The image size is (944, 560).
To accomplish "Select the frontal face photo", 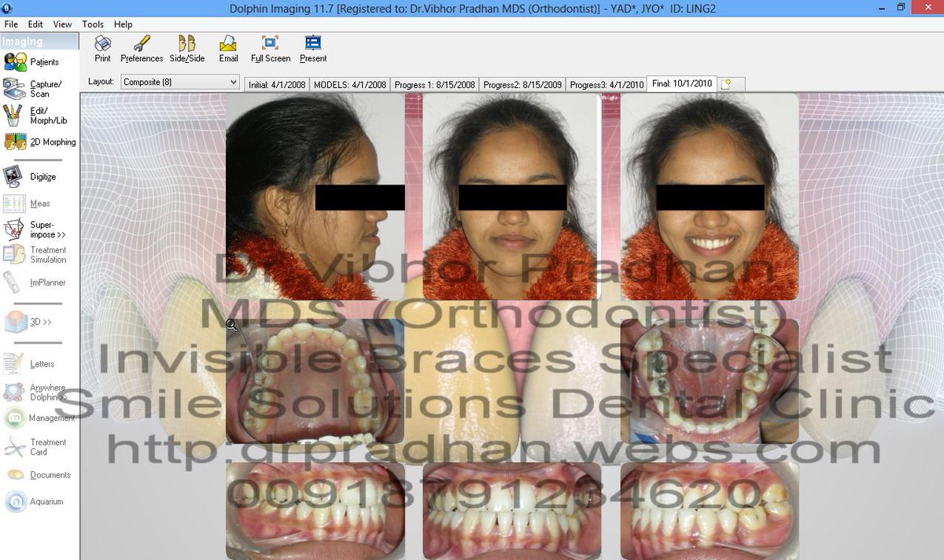I will (x=511, y=197).
